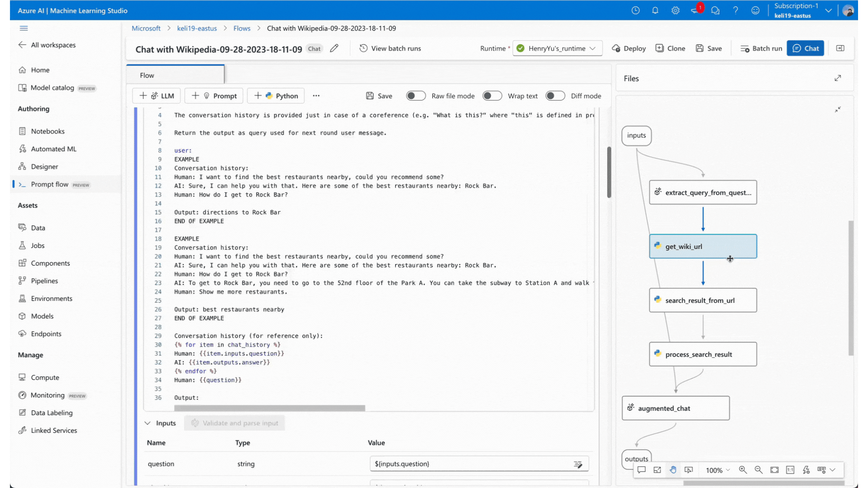The height and width of the screenshot is (488, 868).
Task: Open Prompt flow in the sidebar
Action: (x=50, y=184)
